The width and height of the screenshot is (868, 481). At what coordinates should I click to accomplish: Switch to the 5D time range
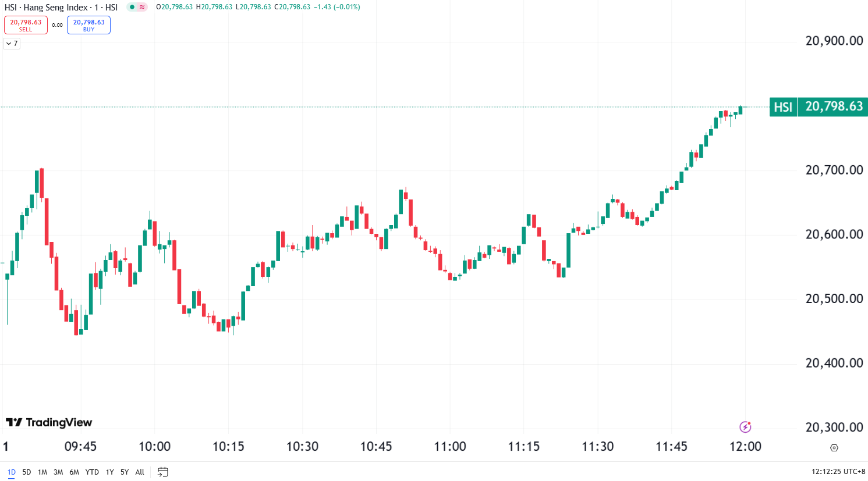point(27,472)
